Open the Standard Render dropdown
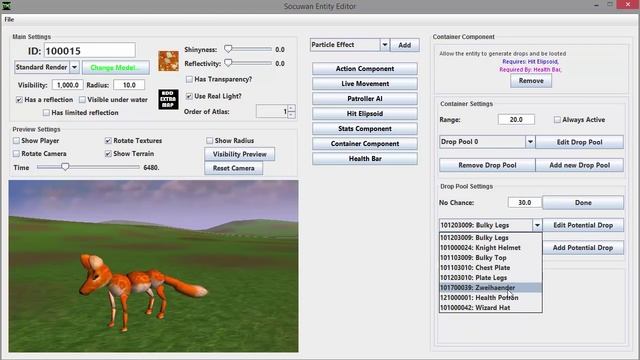Screen dimensions: 640x360 (74, 67)
